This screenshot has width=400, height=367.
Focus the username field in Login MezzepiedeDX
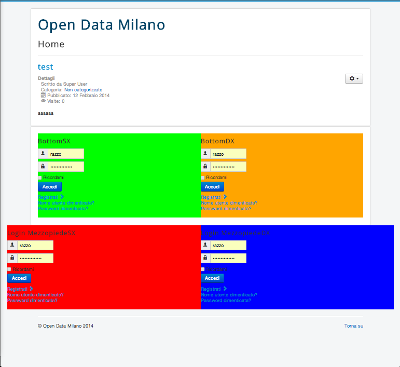[228, 245]
